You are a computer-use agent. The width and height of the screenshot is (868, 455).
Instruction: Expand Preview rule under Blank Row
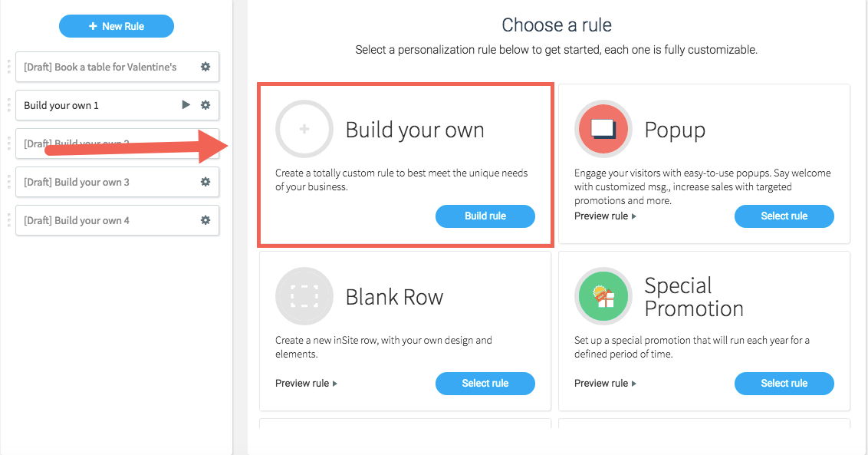[306, 384]
